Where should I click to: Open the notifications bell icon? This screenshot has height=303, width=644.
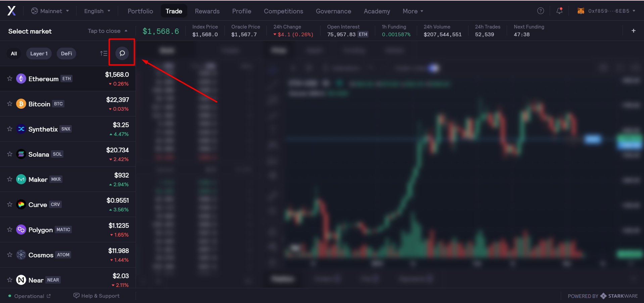coord(559,11)
